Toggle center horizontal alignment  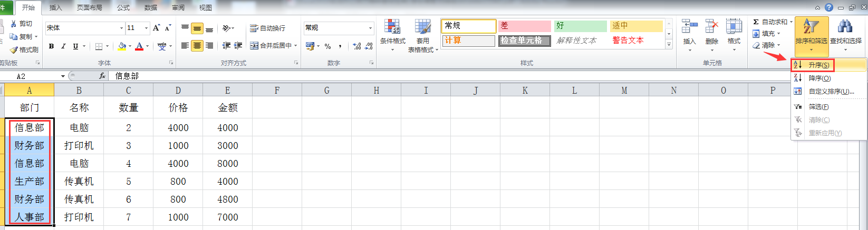(x=197, y=46)
